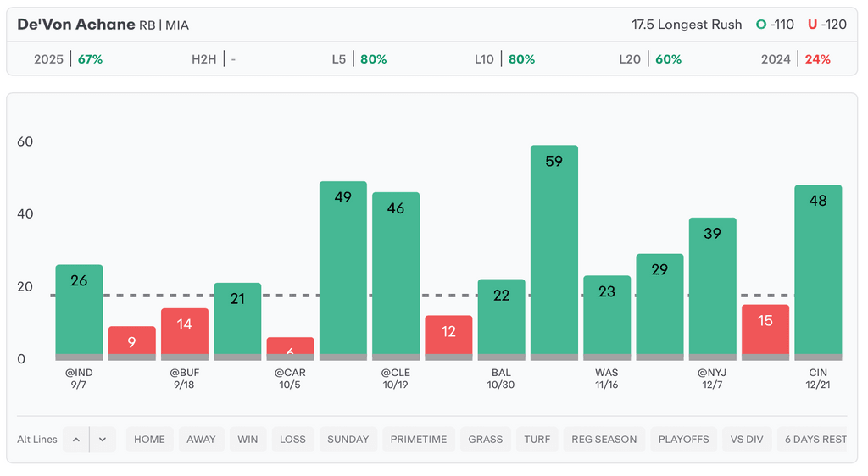Pick the Under -120 odds

coord(827,25)
